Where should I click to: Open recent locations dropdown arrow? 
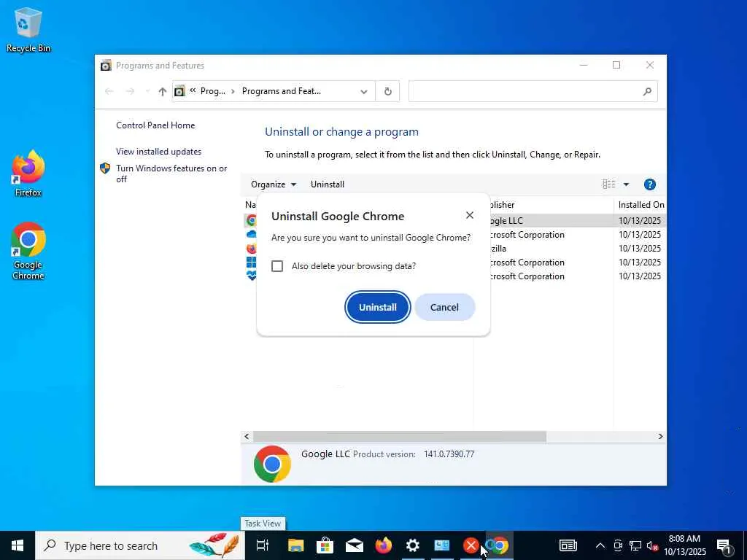tap(147, 91)
